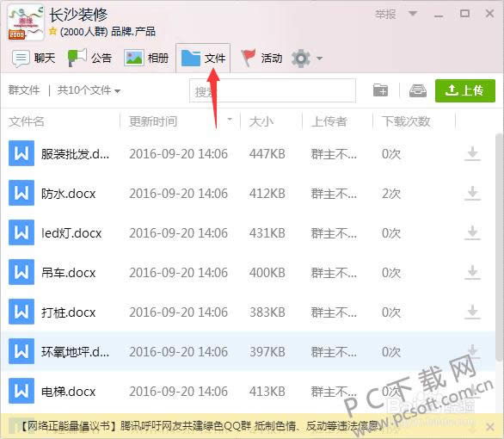
Task: Select file name 环氧地坪.d...
Action: pos(75,352)
